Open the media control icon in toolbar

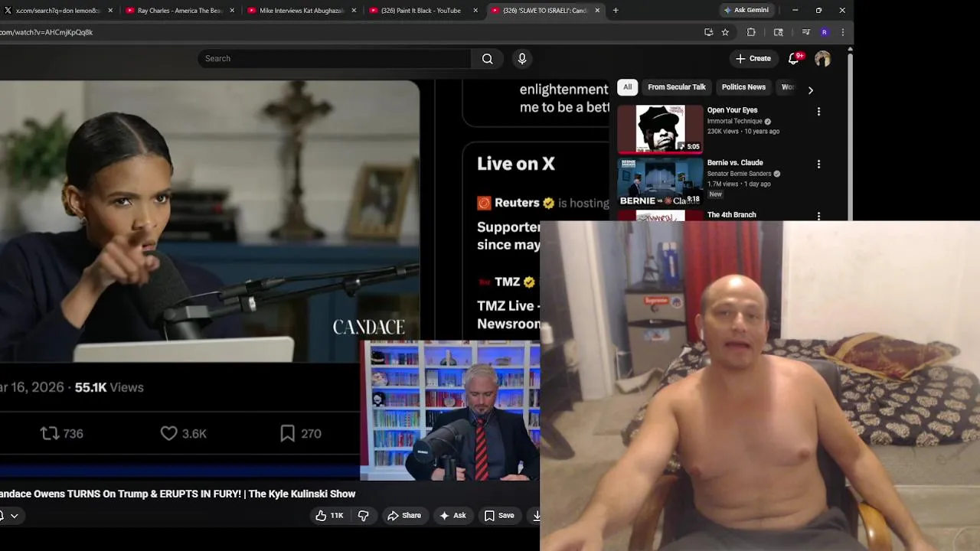tap(805, 32)
